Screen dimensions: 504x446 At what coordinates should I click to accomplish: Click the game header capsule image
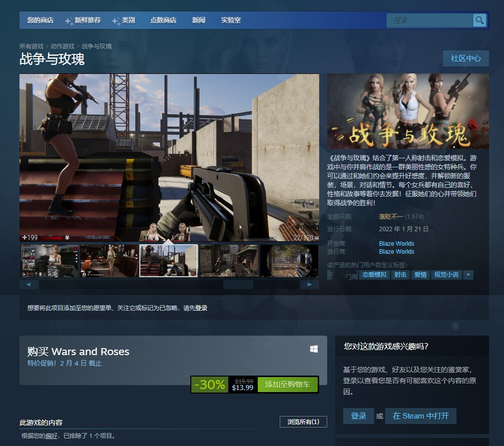tap(408, 111)
